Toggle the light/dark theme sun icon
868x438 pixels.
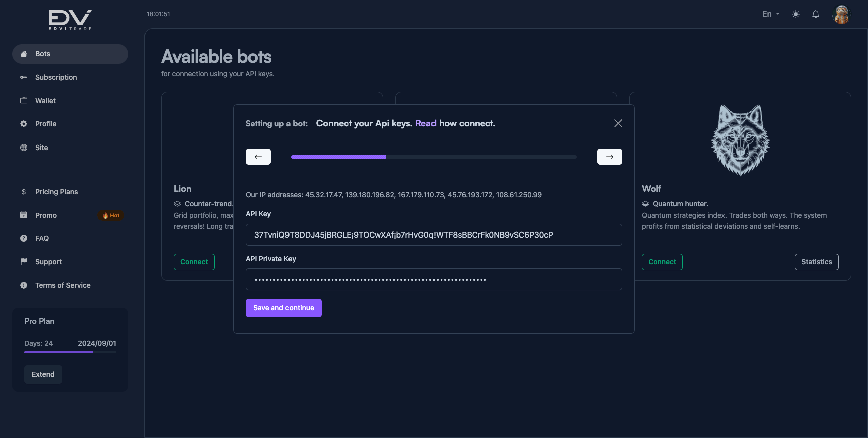(x=796, y=14)
